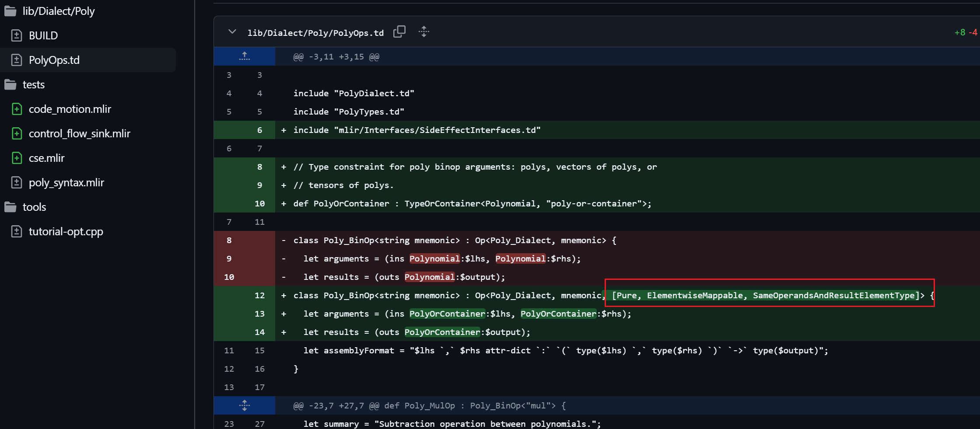Select PolyOps.td in the file tree
The width and height of the screenshot is (980, 429).
(54, 60)
